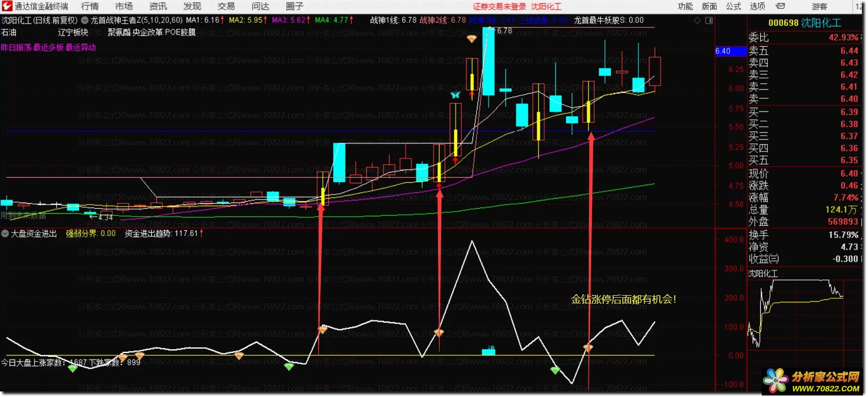Click the 委比 42.93% row

click(x=804, y=37)
